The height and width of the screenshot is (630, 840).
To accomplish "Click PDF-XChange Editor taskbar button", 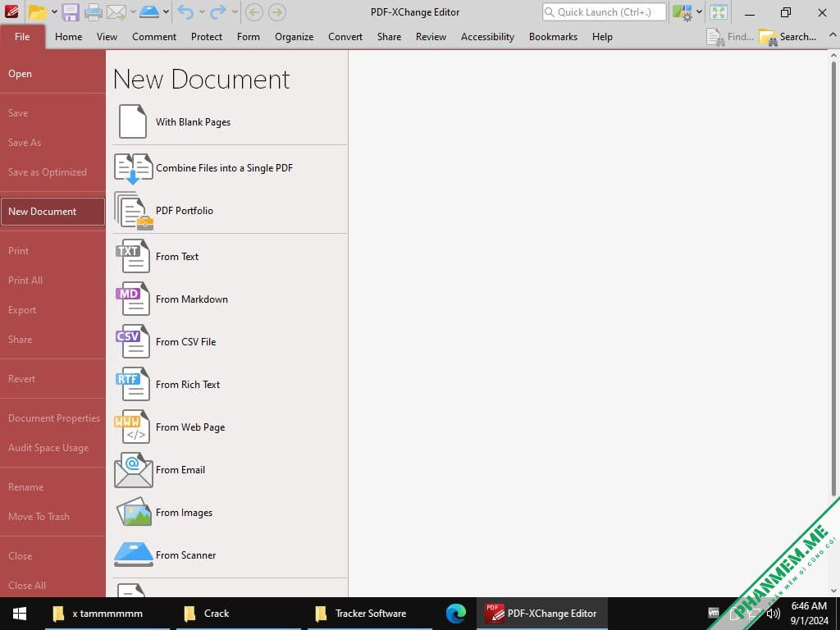I will (x=542, y=614).
